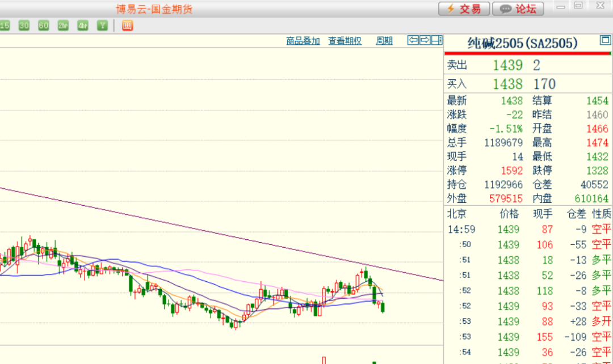Toggle the side quote panel split icon
This screenshot has width=613, height=364.
pyautogui.click(x=436, y=40)
